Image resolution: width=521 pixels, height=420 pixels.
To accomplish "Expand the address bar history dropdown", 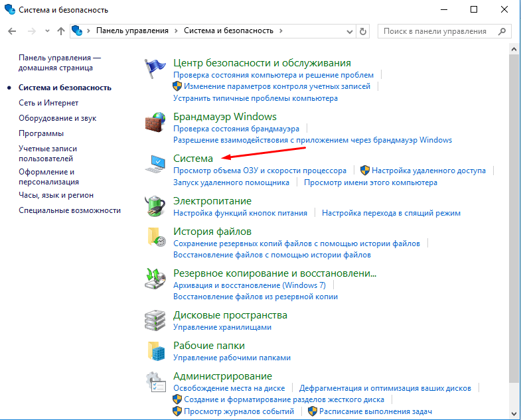I will [350, 31].
